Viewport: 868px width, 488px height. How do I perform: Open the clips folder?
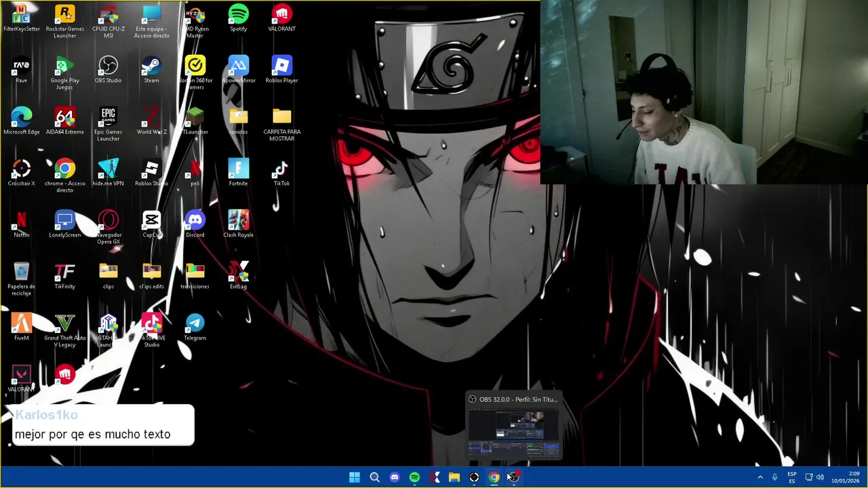coord(108,276)
